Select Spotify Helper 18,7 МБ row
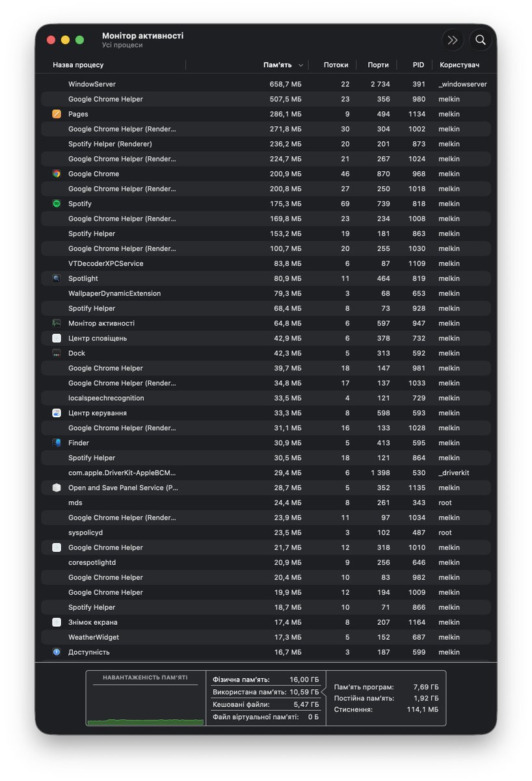Image resolution: width=532 pixels, height=781 pixels. click(266, 607)
